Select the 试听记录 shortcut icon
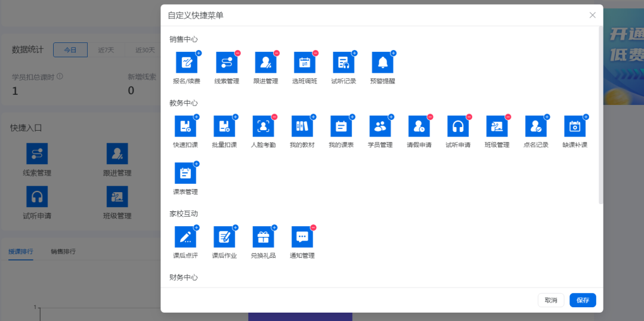The width and height of the screenshot is (644, 321). click(343, 63)
